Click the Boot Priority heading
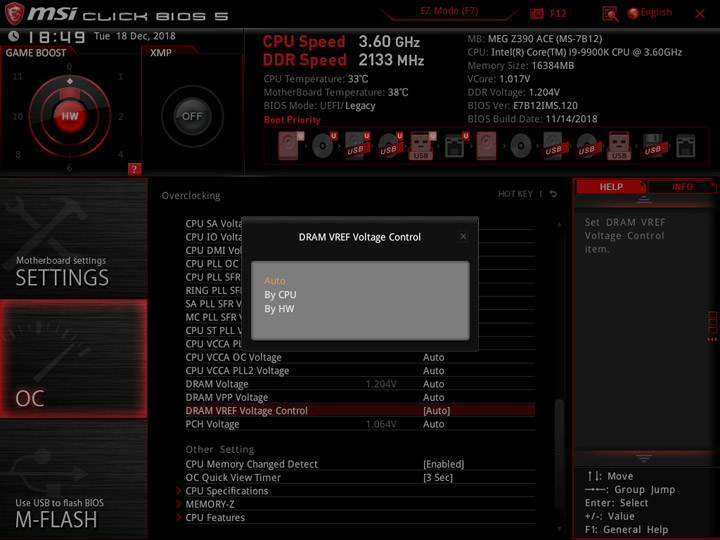The width and height of the screenshot is (720, 540). click(x=292, y=119)
